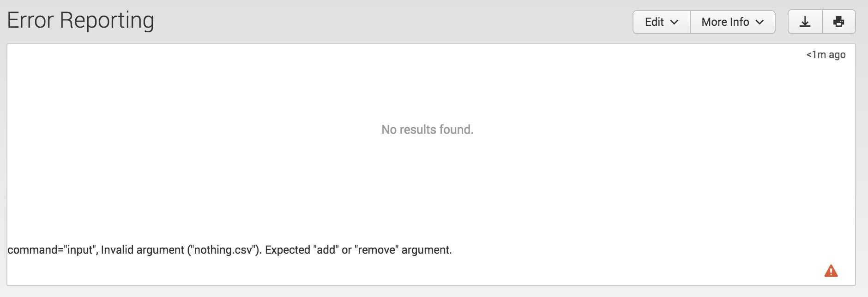The height and width of the screenshot is (297, 868).
Task: Click the word "Expected" in the error message
Action: tap(287, 250)
